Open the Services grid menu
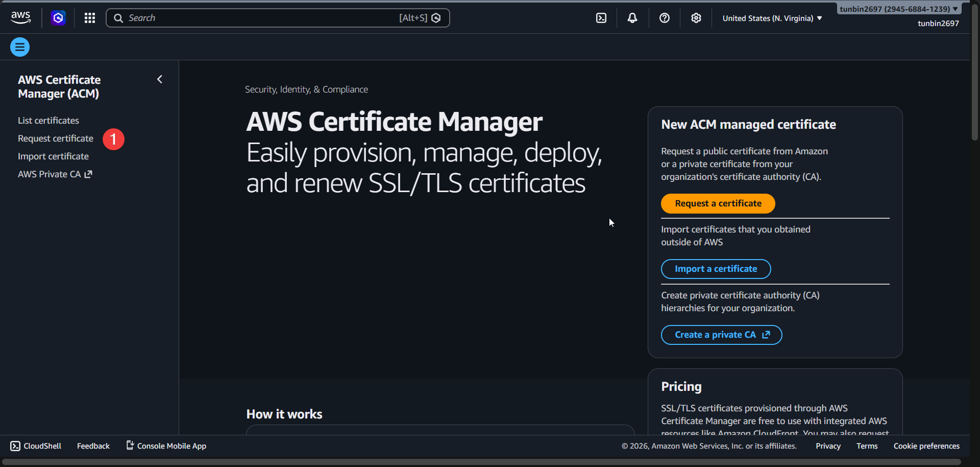 [x=89, y=17]
